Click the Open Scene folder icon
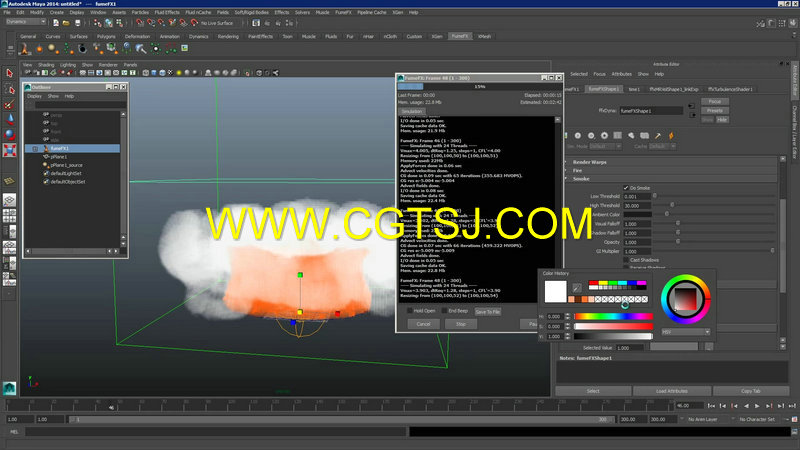This screenshot has width=800, height=450. tap(66, 23)
